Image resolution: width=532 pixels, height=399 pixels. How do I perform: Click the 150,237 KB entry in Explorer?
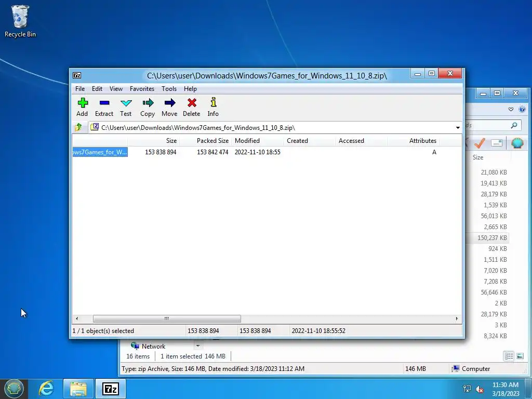point(492,237)
